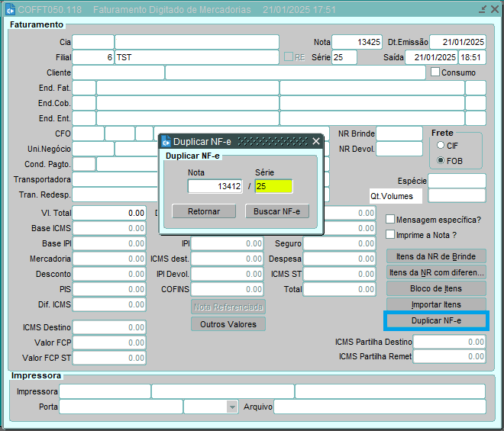
Task: Select the FOB freight radio button
Action: click(441, 160)
